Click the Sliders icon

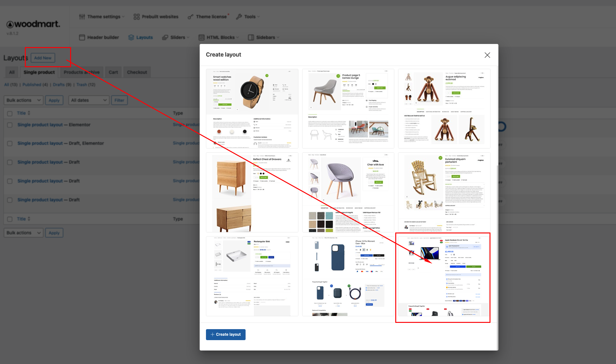[x=165, y=37]
